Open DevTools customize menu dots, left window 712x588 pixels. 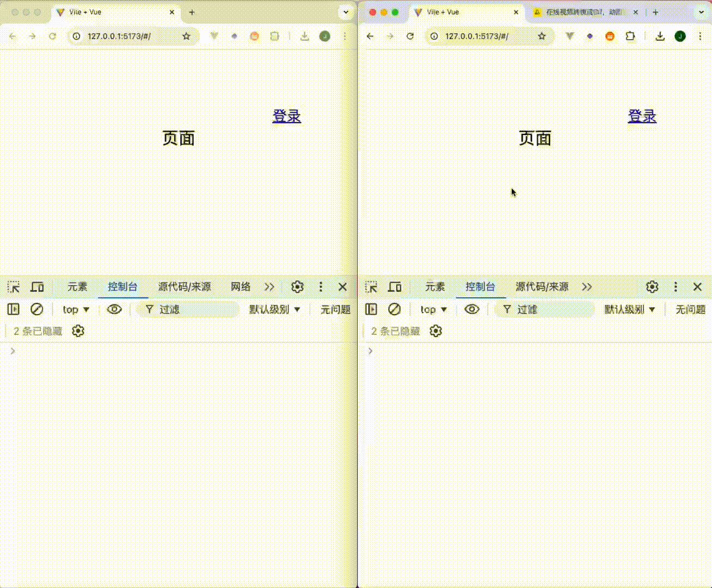[321, 287]
